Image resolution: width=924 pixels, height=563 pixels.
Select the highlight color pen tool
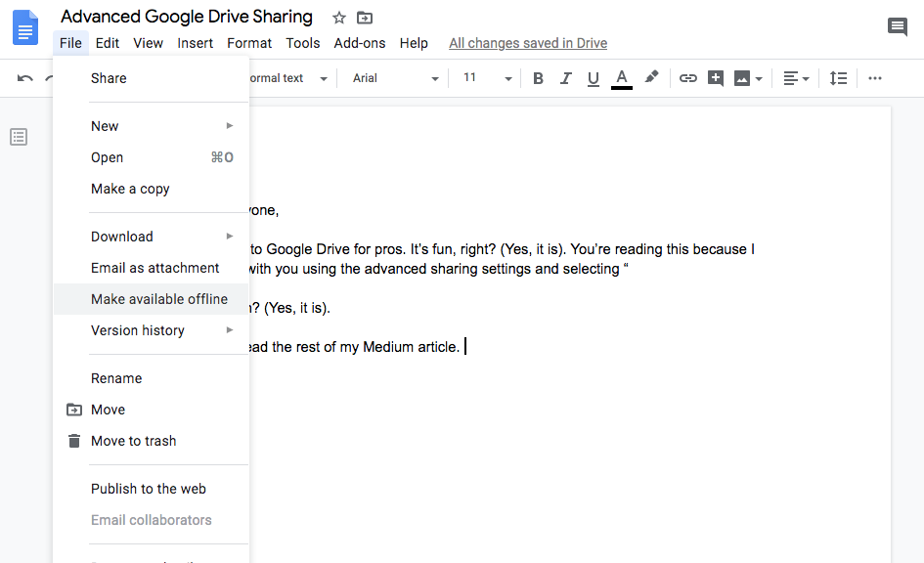[651, 77]
